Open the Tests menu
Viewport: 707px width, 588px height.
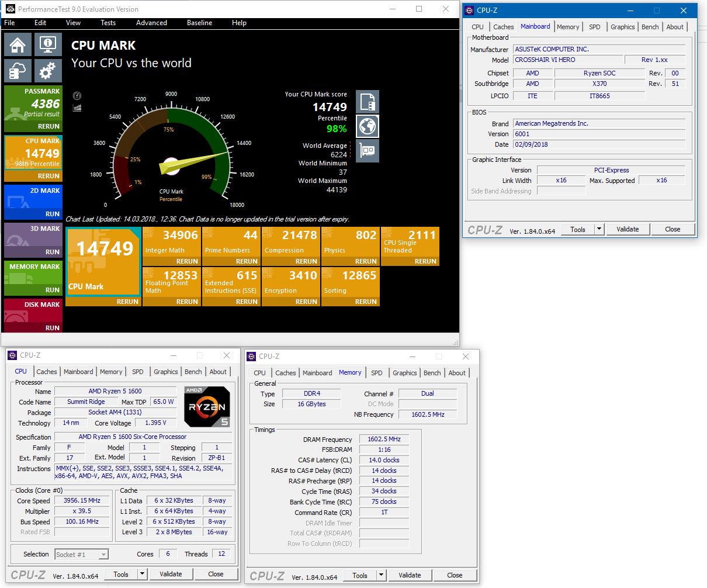pos(108,23)
